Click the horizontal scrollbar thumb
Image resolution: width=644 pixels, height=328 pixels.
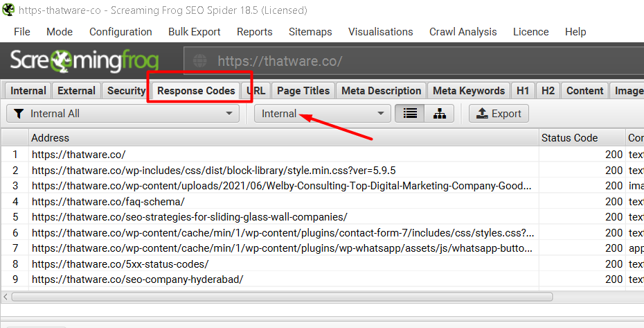click(x=282, y=297)
